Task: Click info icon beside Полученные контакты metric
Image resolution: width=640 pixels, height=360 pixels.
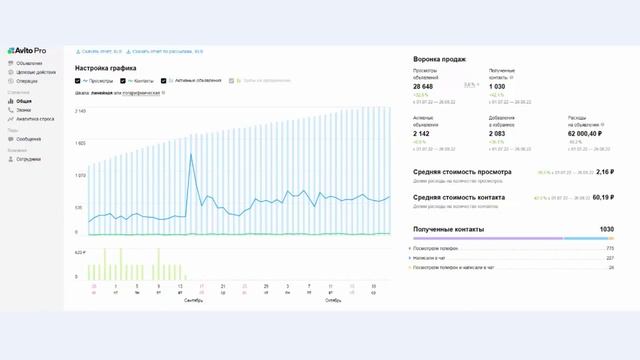Action: pyautogui.click(x=511, y=78)
